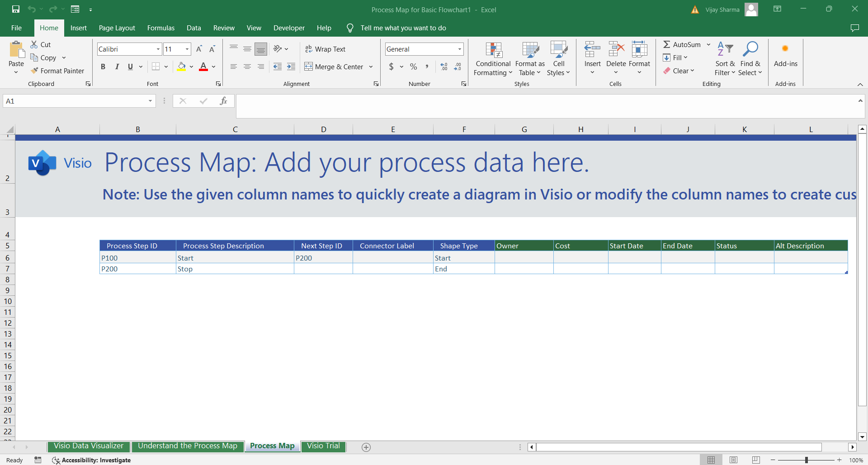Toggle left text alignment
Screen dimensions: 868x465
(x=234, y=66)
